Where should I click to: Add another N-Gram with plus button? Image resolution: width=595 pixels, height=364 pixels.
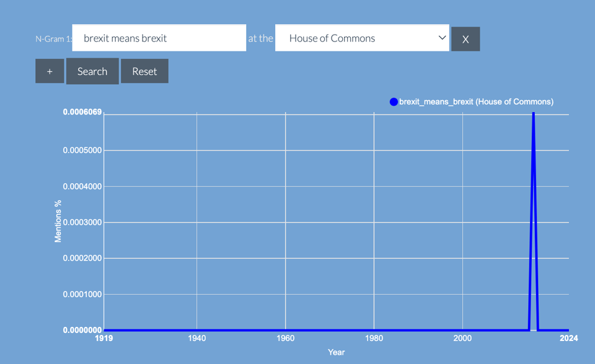[50, 71]
